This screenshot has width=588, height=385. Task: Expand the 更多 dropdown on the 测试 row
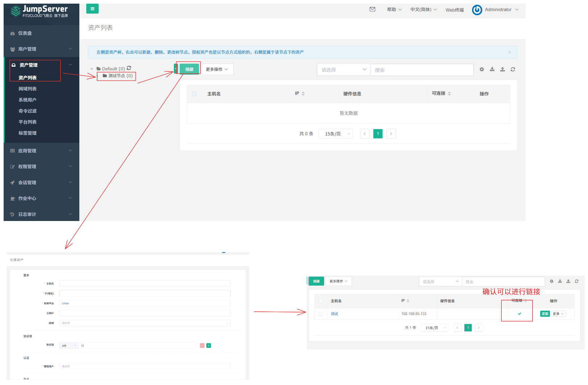[558, 314]
